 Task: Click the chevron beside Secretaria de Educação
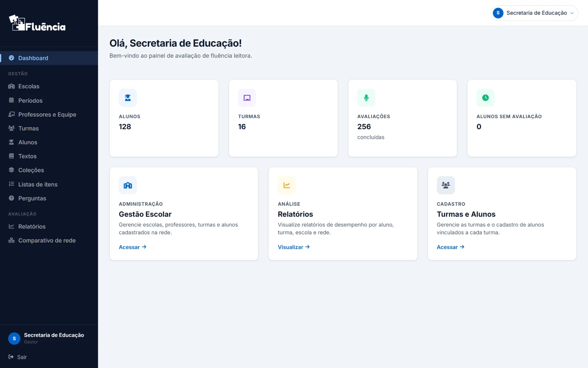[572, 13]
